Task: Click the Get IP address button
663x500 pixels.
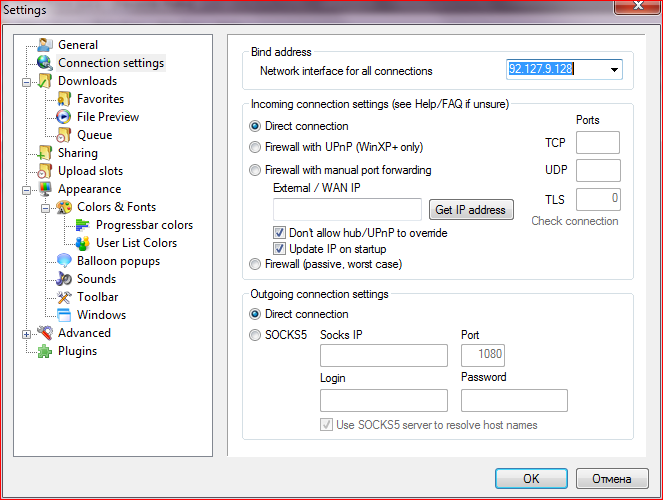Action: (471, 210)
